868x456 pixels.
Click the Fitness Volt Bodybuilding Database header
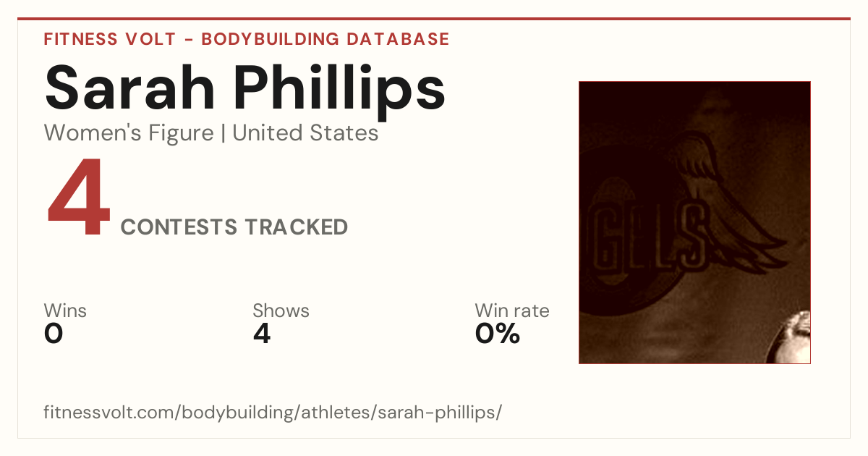pos(247,39)
